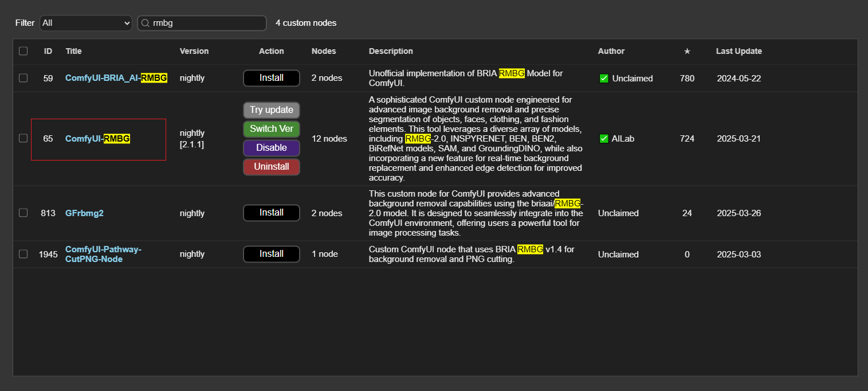Click the search magnifier icon
Screen dimensions: 868x391
tap(145, 23)
